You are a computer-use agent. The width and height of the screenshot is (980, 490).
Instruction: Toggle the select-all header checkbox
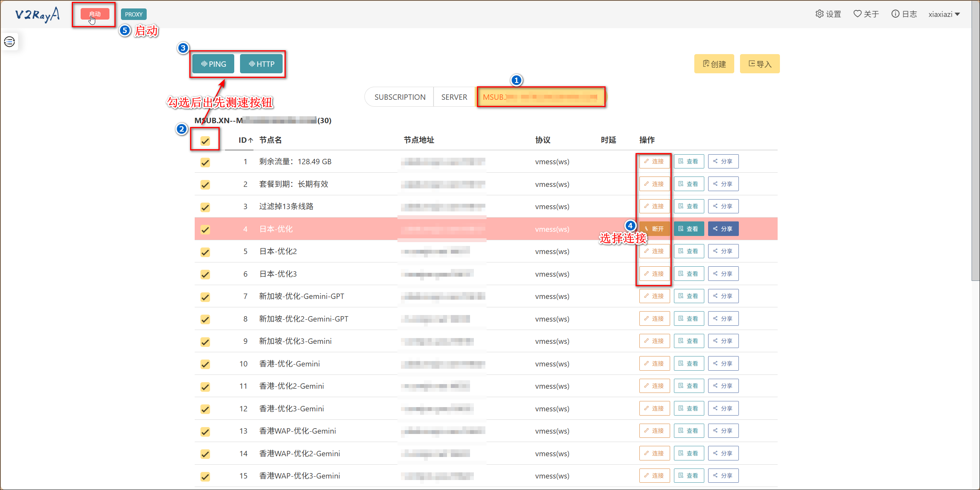click(x=205, y=141)
